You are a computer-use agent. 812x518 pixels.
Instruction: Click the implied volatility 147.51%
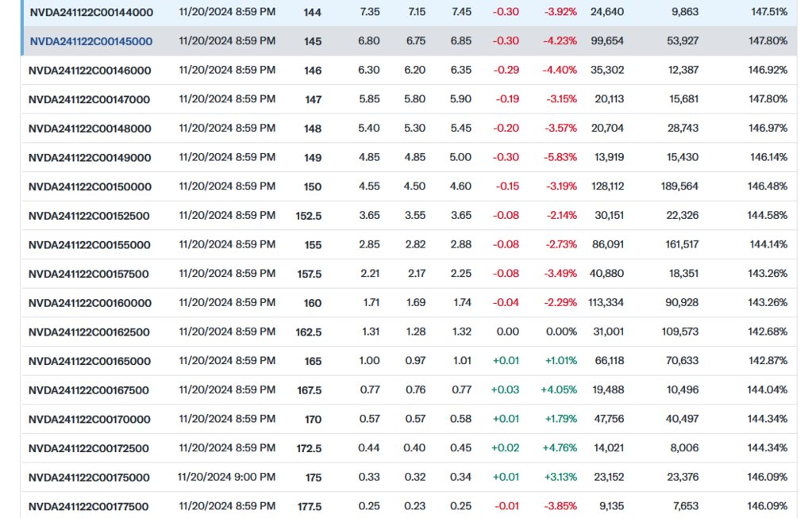(x=769, y=12)
